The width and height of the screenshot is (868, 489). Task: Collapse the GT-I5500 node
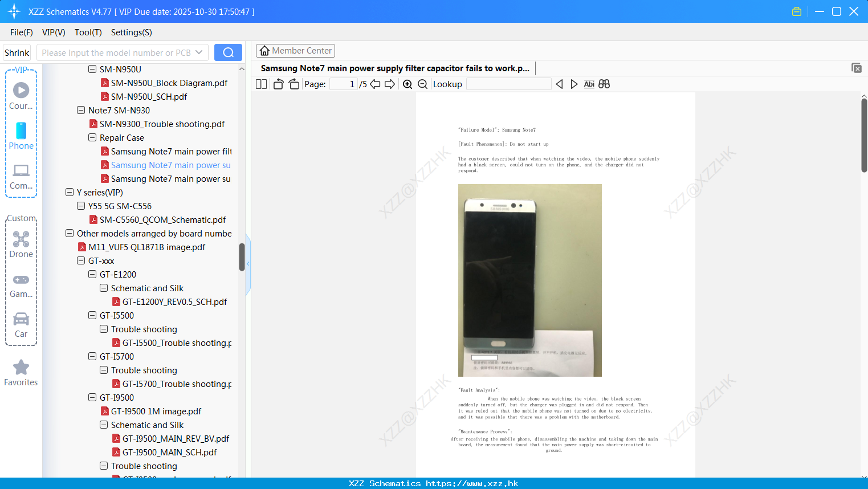click(92, 315)
